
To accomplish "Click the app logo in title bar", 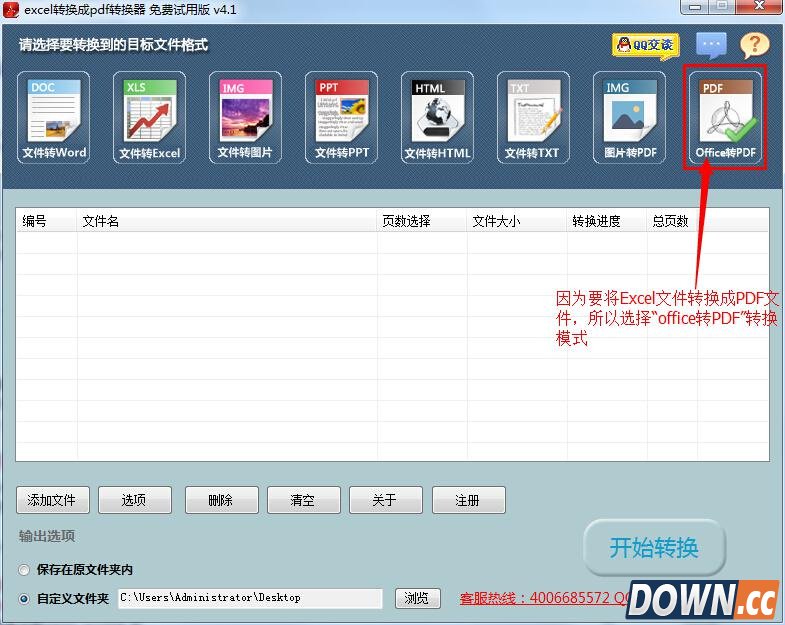I will click(x=10, y=10).
